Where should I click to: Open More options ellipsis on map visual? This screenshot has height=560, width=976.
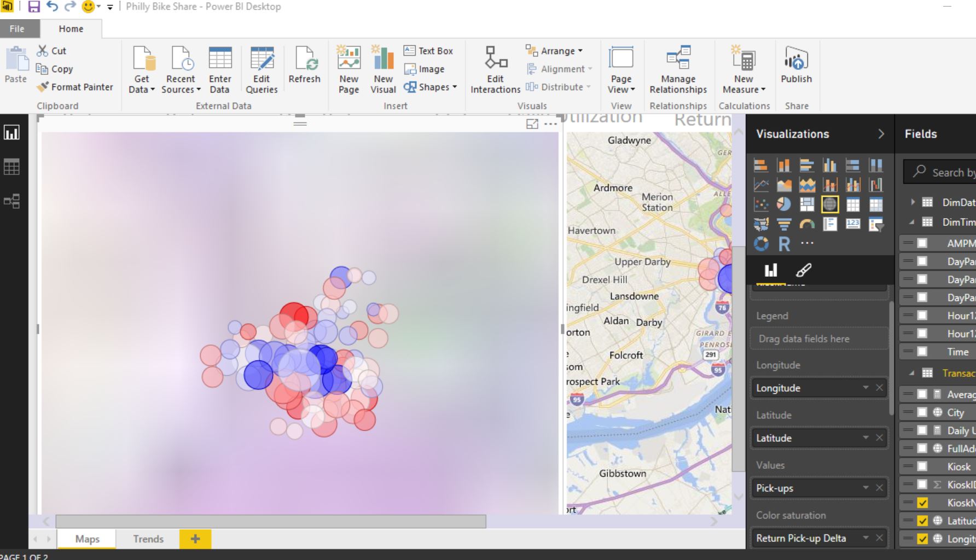(550, 124)
